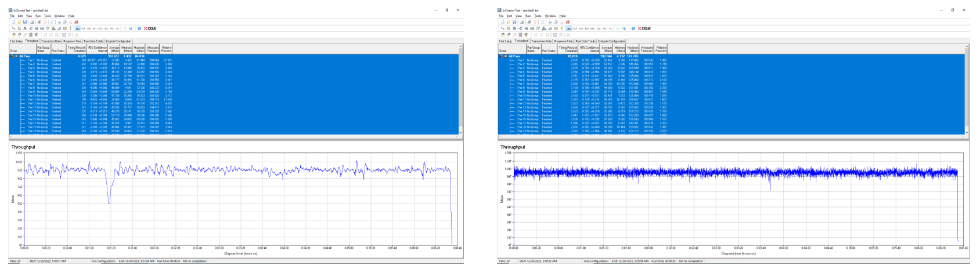The image size is (980, 276).
Task: Switch to Test Setup tab in left window
Action: tap(16, 41)
